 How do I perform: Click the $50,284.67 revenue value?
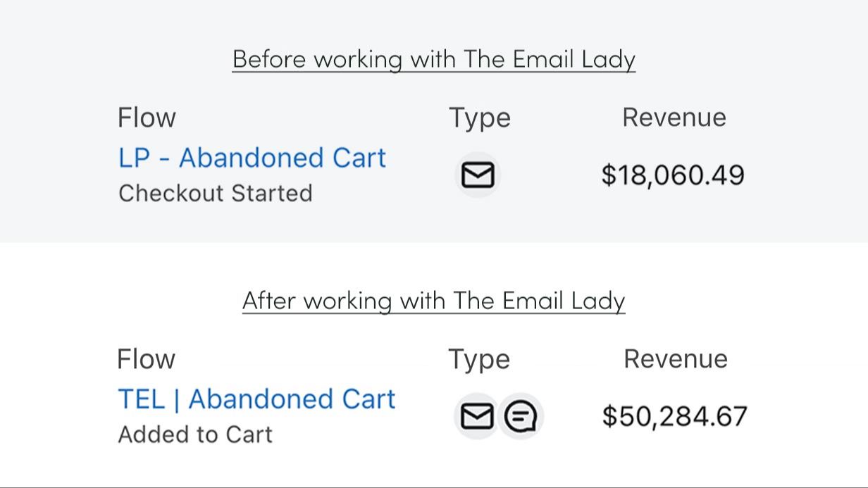pos(674,416)
